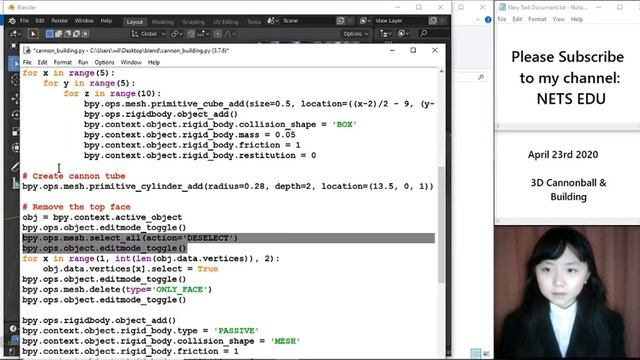Open IDLE Options menu

point(104,62)
